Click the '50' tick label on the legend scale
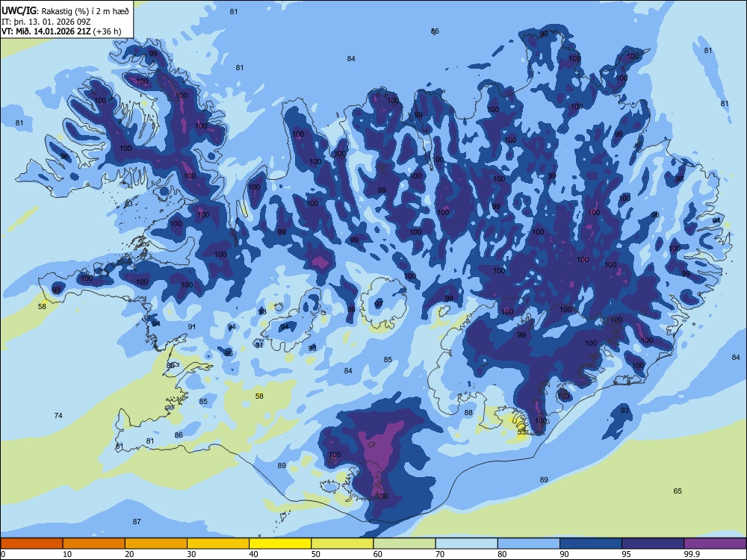Viewport: 747px width, 560px height. click(315, 554)
